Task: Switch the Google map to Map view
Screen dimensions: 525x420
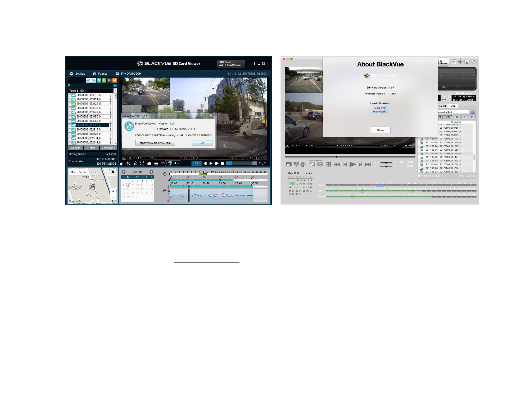Action: click(73, 172)
